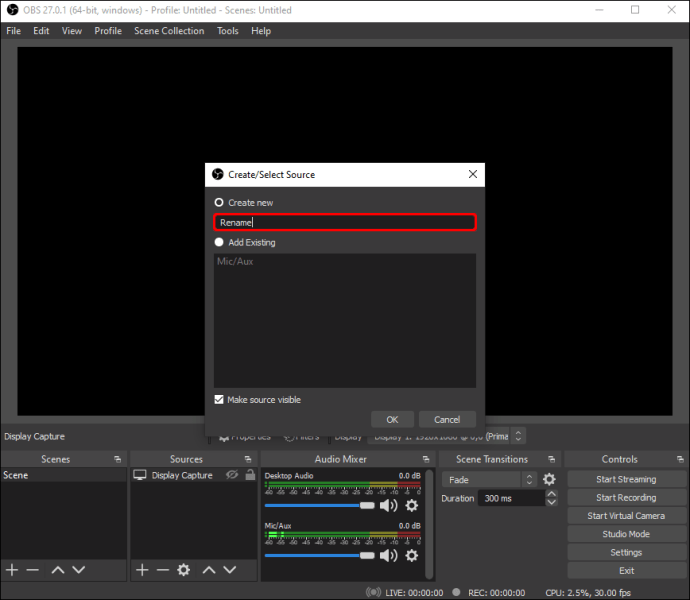Click the Audio Mixer scrollbar
The width and height of the screenshot is (690, 600).
click(x=429, y=524)
